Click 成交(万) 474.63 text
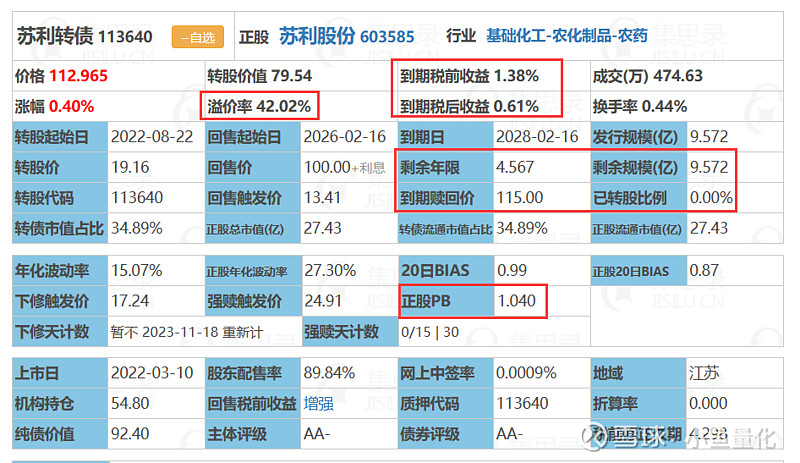The height and width of the screenshot is (463, 800). [x=647, y=76]
